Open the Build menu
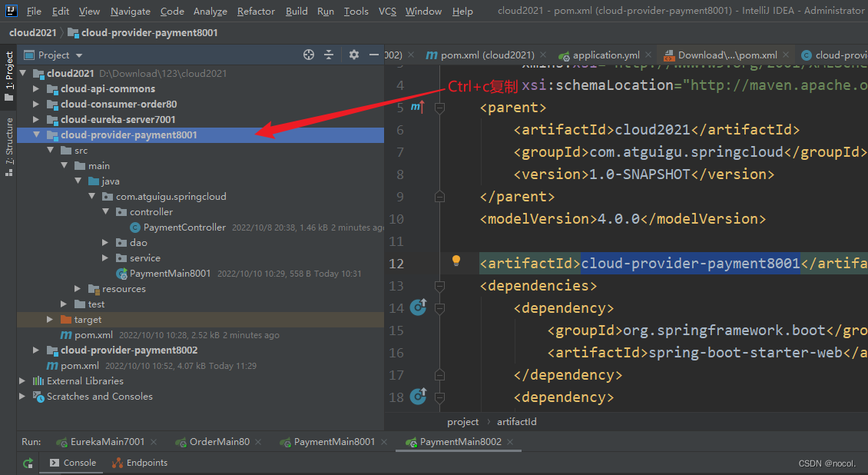Viewport: 868px width, 475px height. 297,11
